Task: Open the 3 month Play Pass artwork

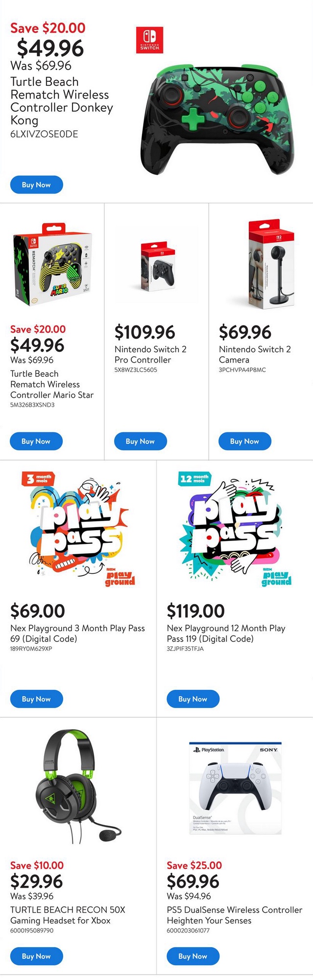Action: point(78,529)
